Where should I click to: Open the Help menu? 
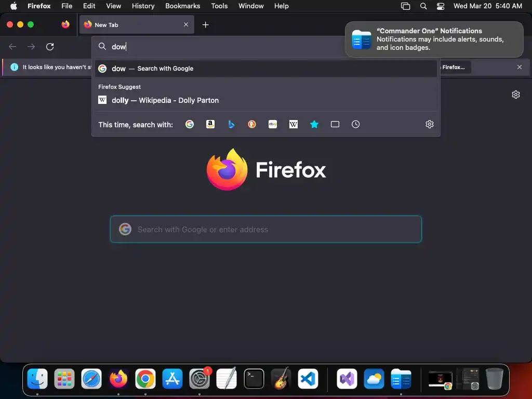click(x=282, y=6)
